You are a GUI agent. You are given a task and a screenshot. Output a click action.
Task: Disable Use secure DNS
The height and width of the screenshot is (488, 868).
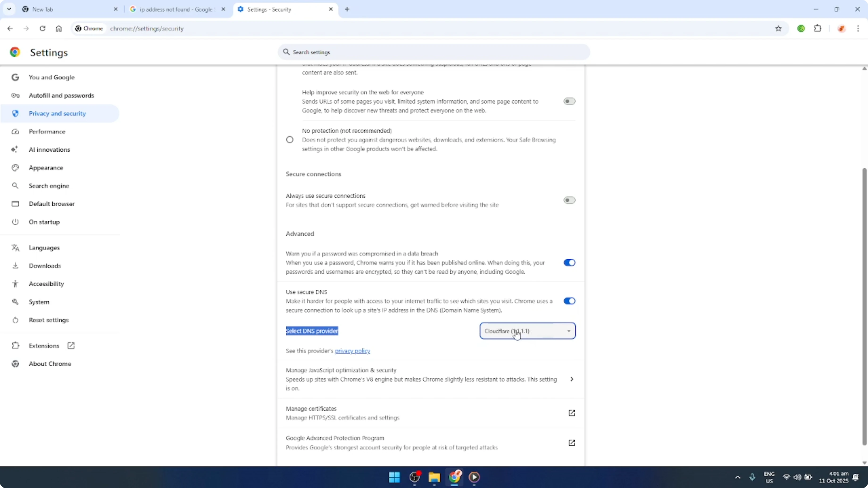569,301
